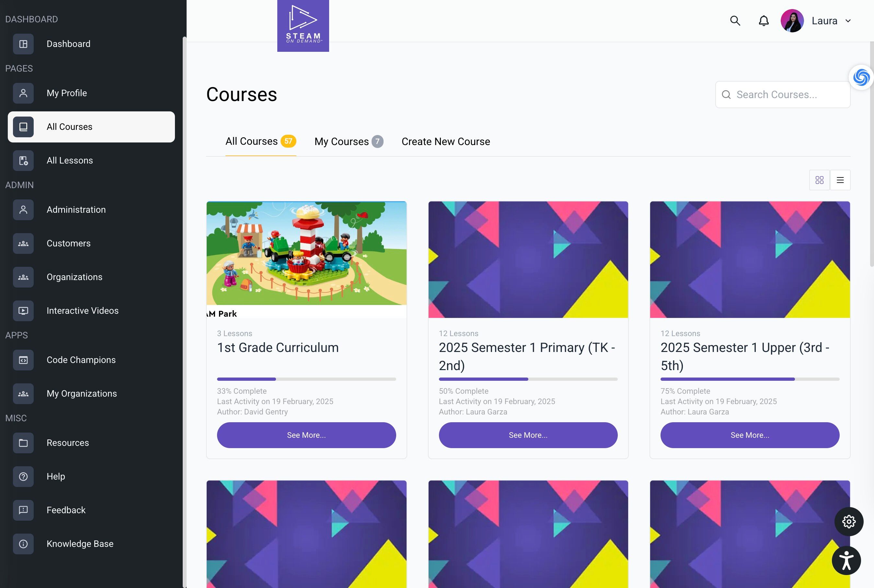The width and height of the screenshot is (874, 588).
Task: Open Laura's profile avatar menu
Action: click(792, 21)
